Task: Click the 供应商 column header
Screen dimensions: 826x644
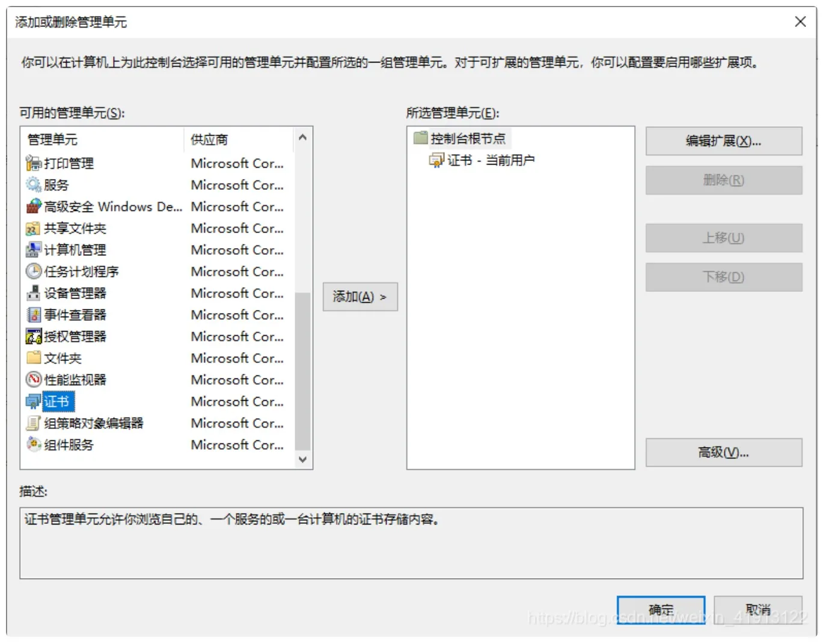Action: [239, 139]
